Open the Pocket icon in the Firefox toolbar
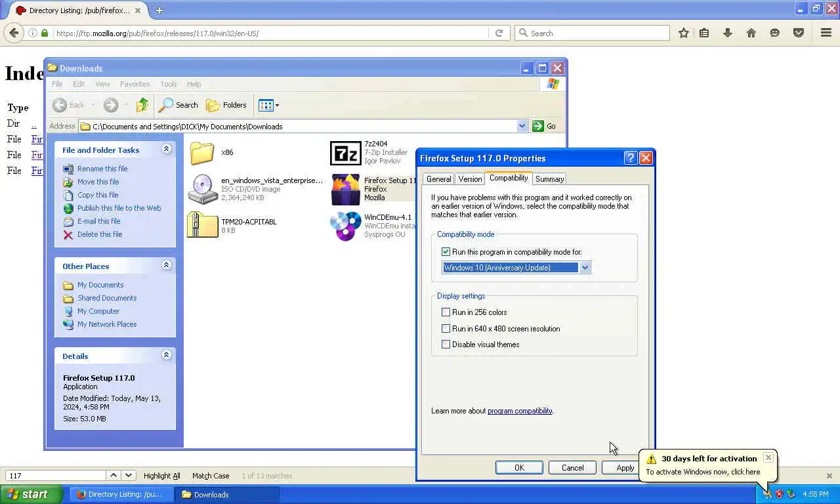This screenshot has height=504, width=840. click(x=799, y=33)
